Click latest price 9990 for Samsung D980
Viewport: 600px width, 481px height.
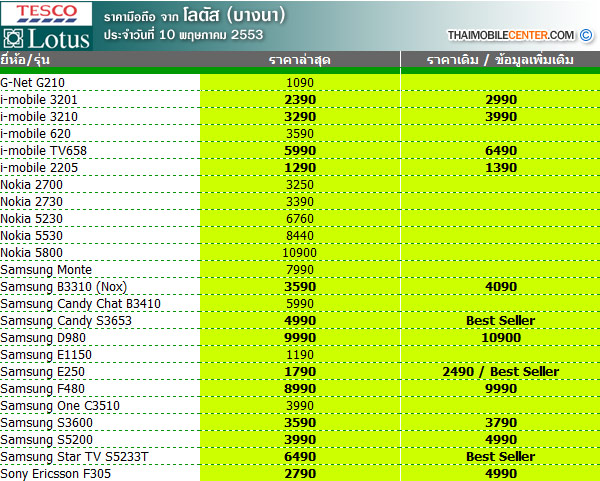(x=300, y=338)
